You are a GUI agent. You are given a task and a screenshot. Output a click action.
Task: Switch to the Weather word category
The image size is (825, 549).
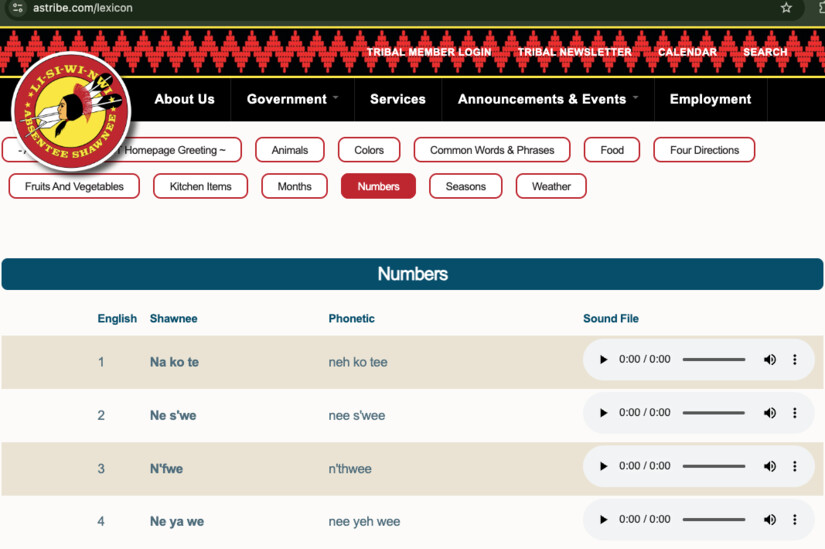click(x=551, y=186)
